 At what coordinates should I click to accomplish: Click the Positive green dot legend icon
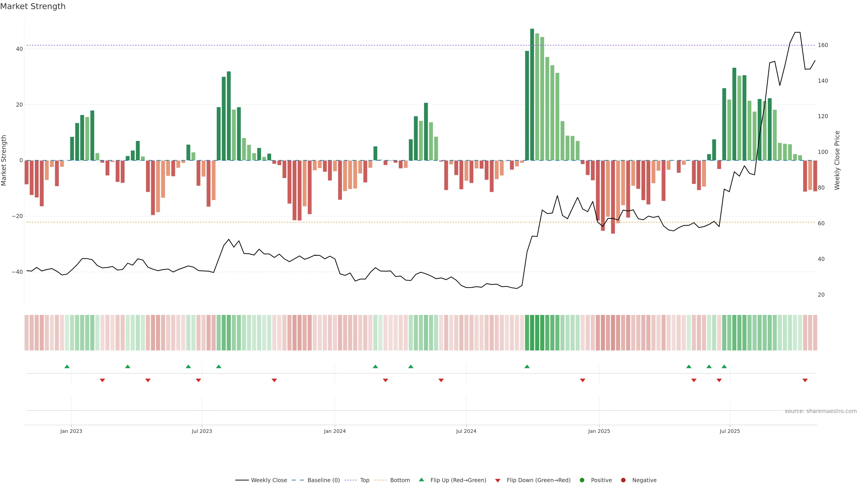(582, 480)
